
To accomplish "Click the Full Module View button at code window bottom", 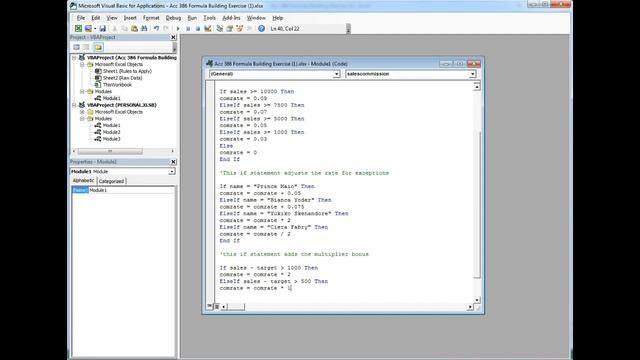I will 216,306.
